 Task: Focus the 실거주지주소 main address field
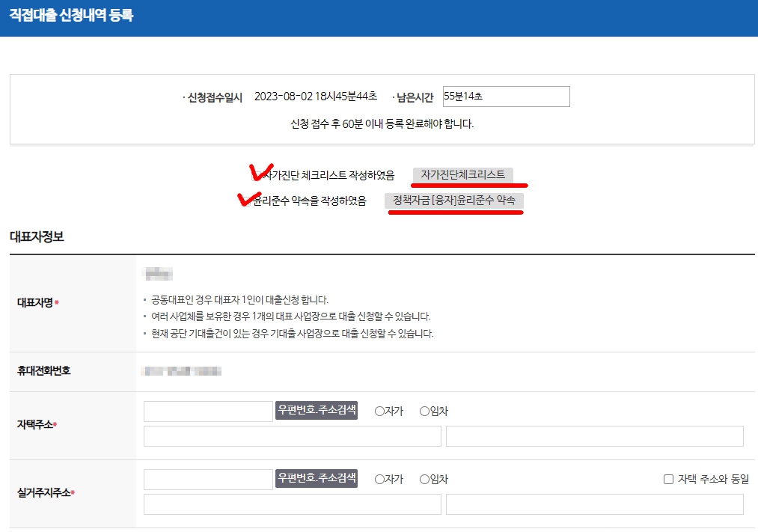[292, 504]
